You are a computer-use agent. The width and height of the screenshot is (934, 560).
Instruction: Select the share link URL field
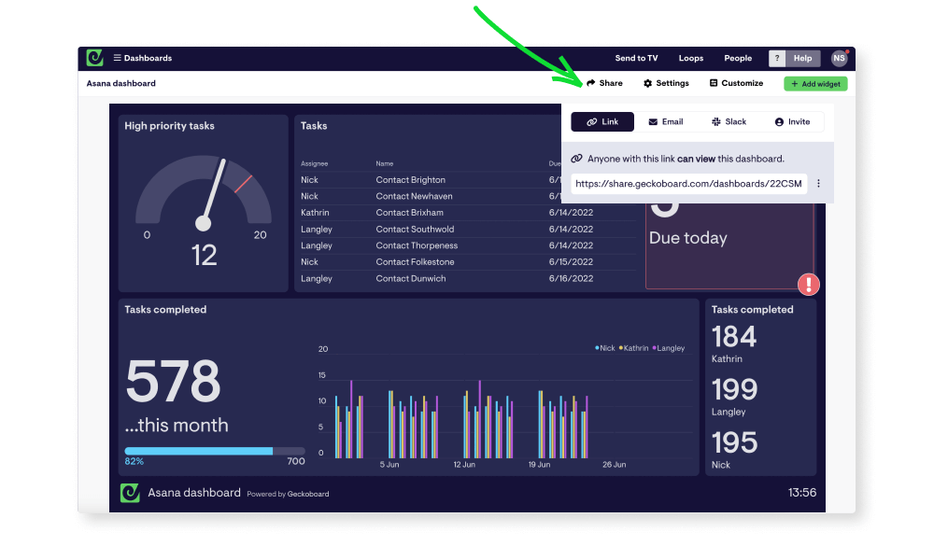[688, 183]
